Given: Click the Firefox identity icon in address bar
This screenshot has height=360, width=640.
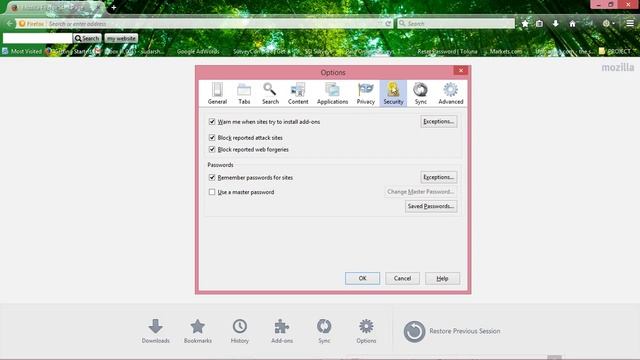Looking at the screenshot, I should 31,24.
